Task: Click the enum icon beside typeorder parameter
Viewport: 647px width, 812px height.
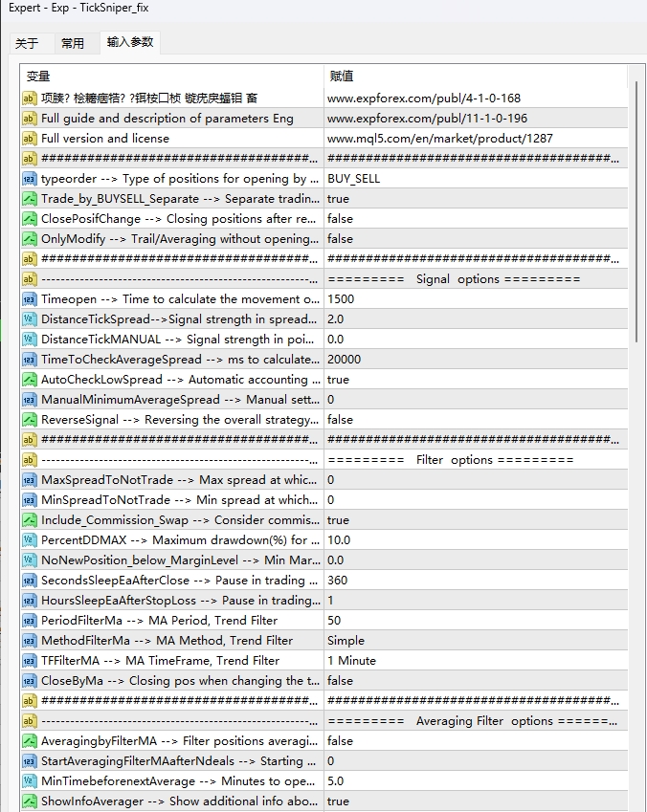Action: [x=30, y=179]
